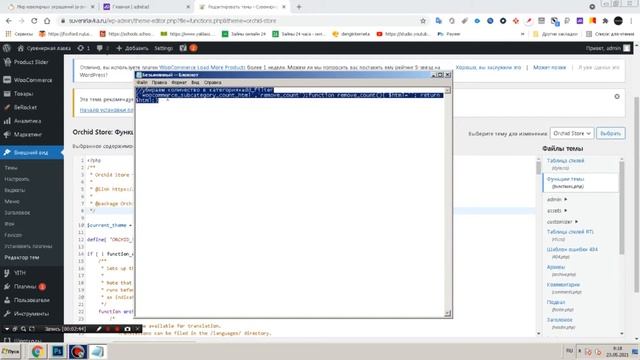
Task: Open Файл menu in Notepad
Action: (x=142, y=82)
